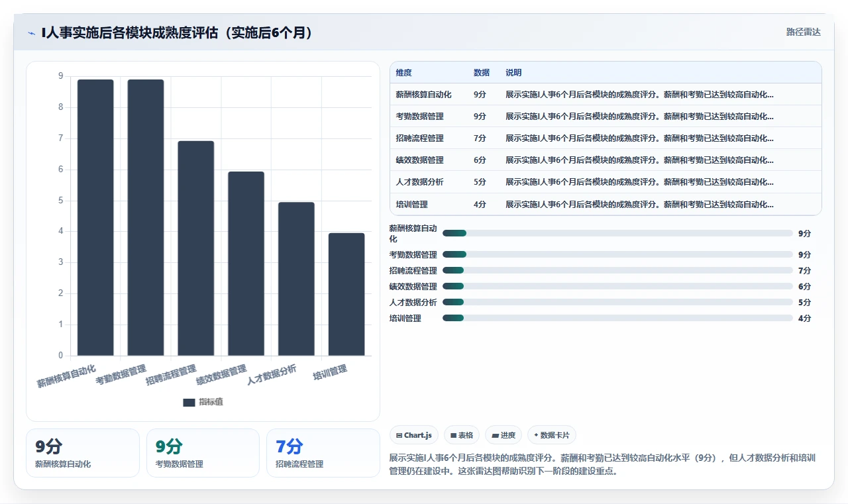Click the 培训管理 bar in chart
Image resolution: width=848 pixels, height=504 pixels.
[346, 294]
